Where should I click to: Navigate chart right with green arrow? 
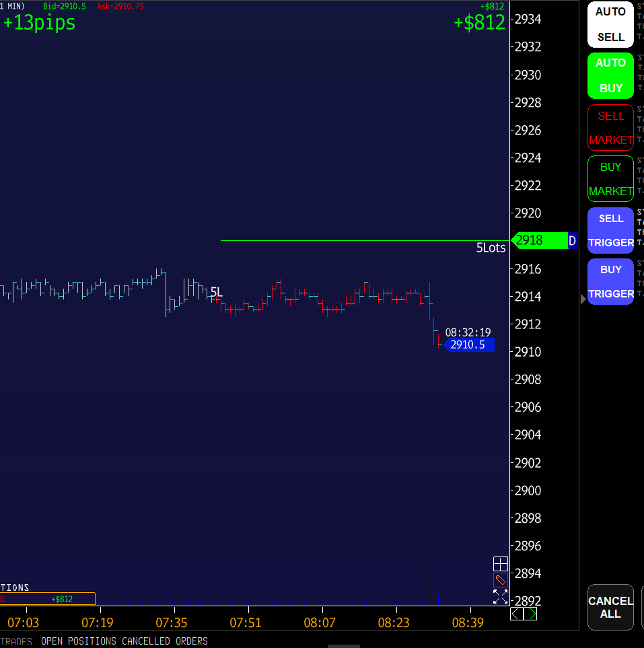531,614
